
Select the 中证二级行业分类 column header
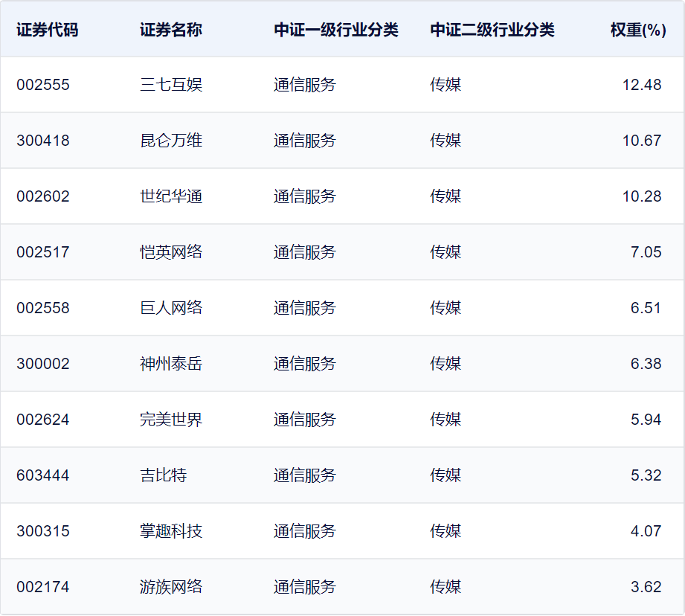(x=492, y=30)
